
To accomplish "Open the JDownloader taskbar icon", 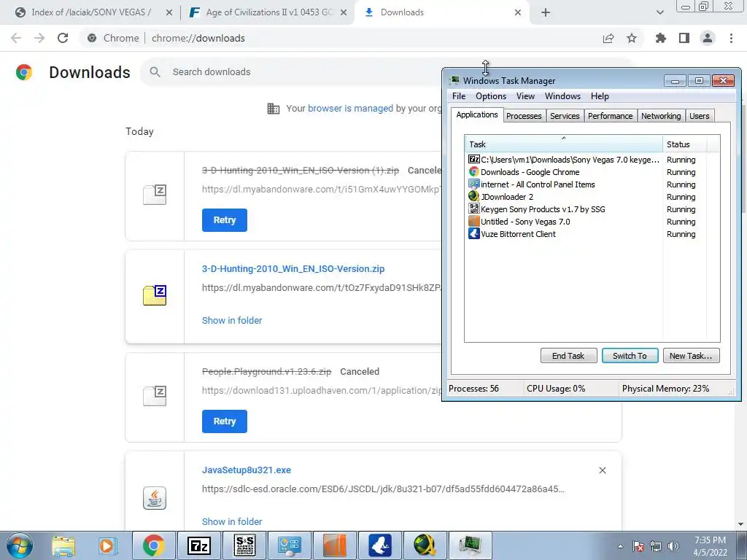I will tap(425, 545).
